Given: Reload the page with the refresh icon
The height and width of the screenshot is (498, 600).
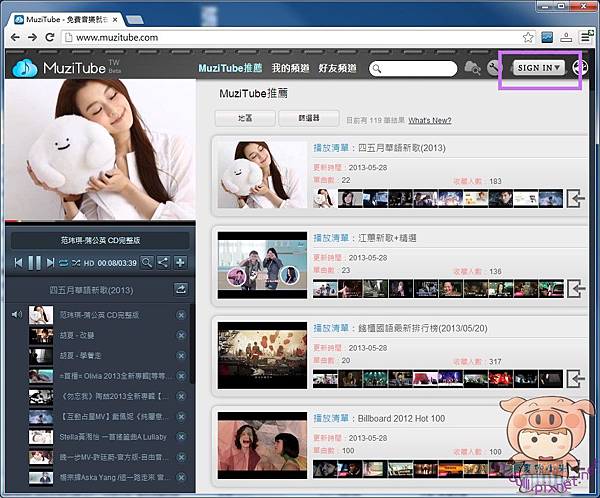Looking at the screenshot, I should point(50,38).
